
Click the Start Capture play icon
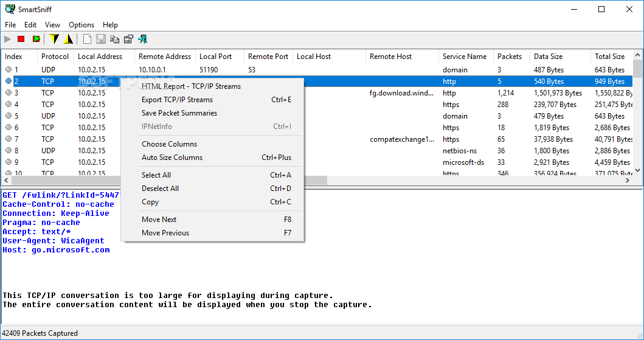point(7,39)
